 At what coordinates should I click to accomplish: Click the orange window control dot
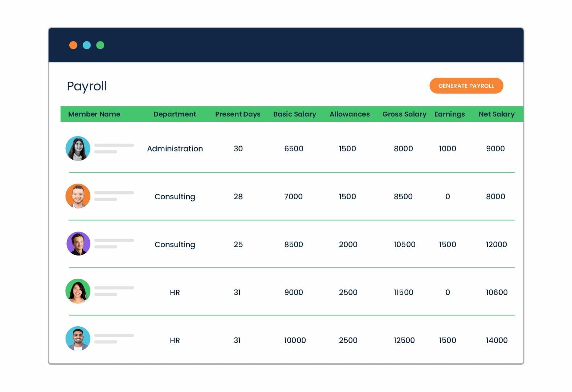tap(73, 45)
